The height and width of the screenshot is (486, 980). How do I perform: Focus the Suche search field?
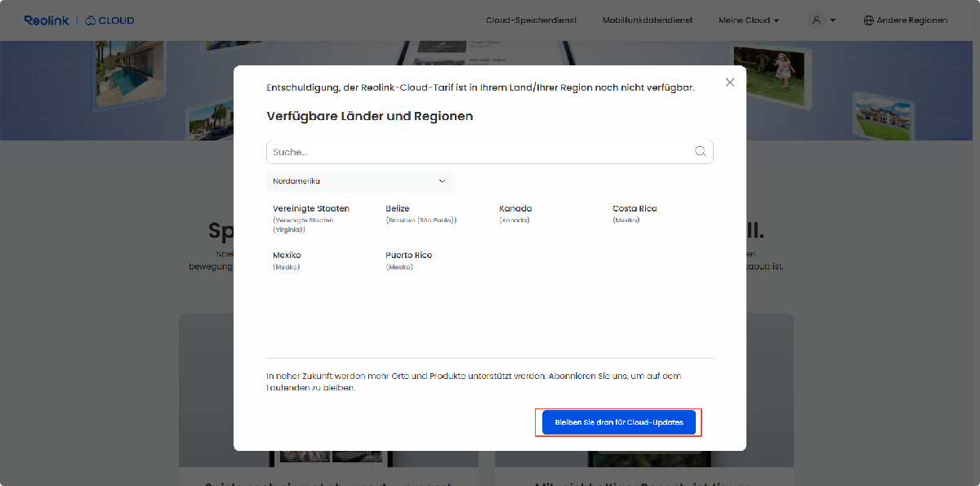click(x=490, y=152)
